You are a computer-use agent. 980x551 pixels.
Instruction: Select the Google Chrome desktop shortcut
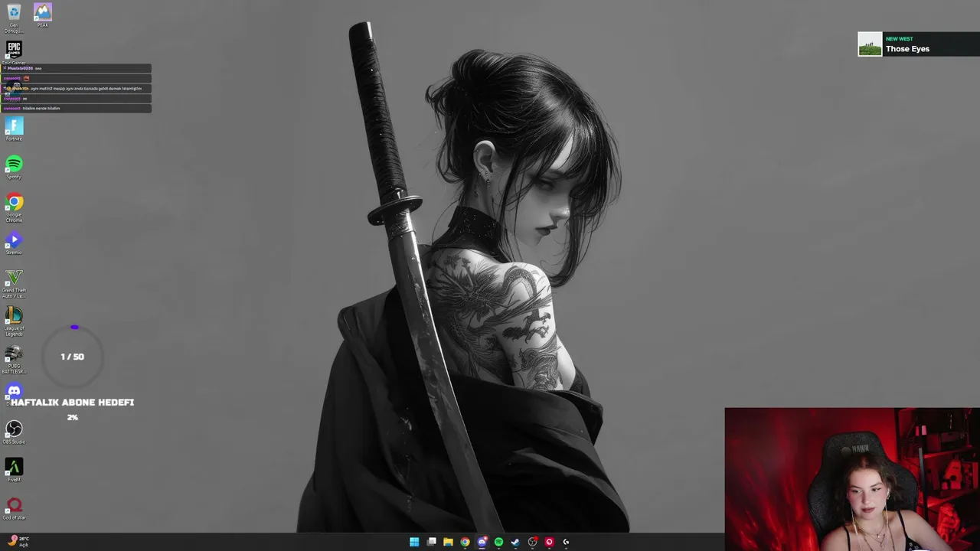click(14, 207)
